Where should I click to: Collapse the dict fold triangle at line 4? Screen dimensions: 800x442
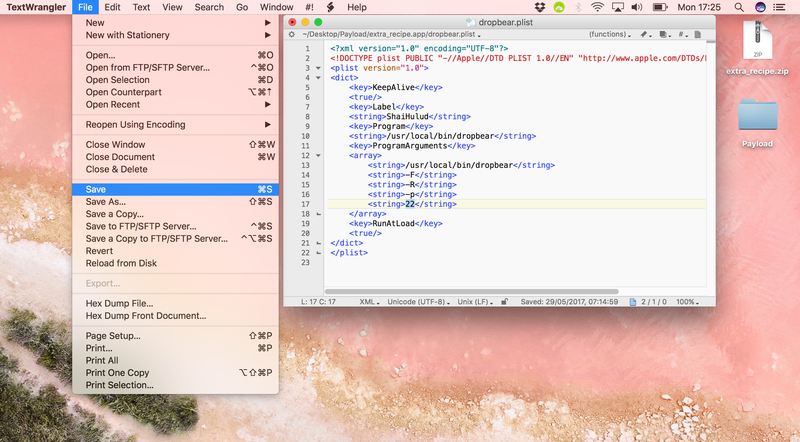pos(318,78)
